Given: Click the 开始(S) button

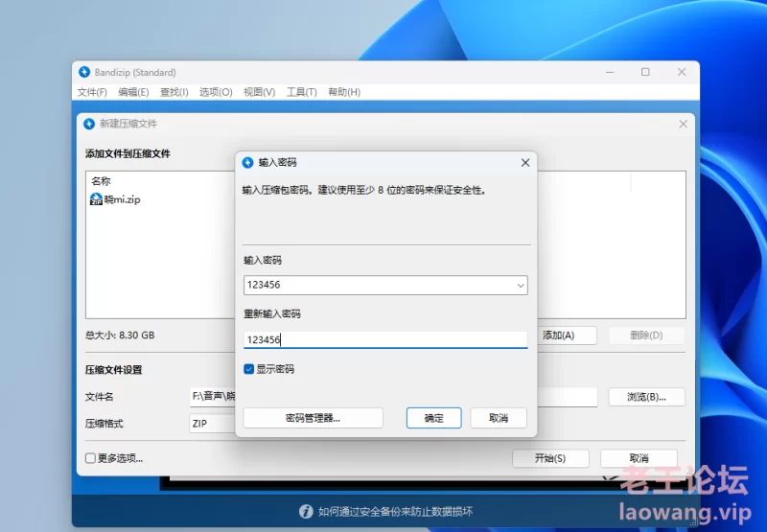Looking at the screenshot, I should pyautogui.click(x=550, y=458).
